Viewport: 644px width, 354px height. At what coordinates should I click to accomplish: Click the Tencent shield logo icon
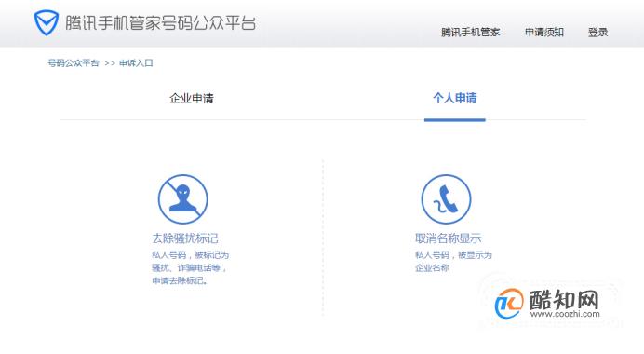coord(46,22)
